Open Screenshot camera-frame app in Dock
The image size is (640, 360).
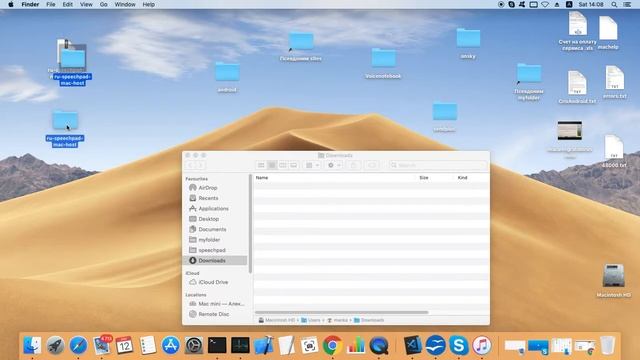point(309,345)
